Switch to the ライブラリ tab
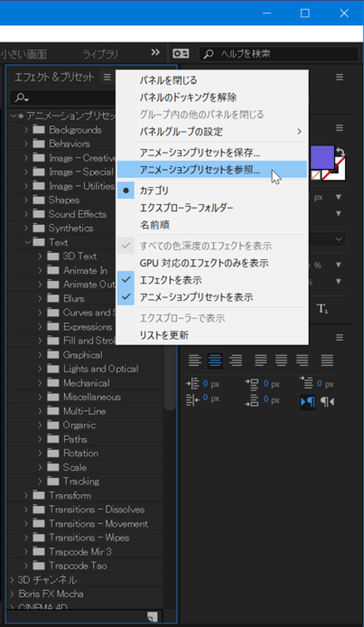Image resolution: width=364 pixels, height=627 pixels. point(100,53)
